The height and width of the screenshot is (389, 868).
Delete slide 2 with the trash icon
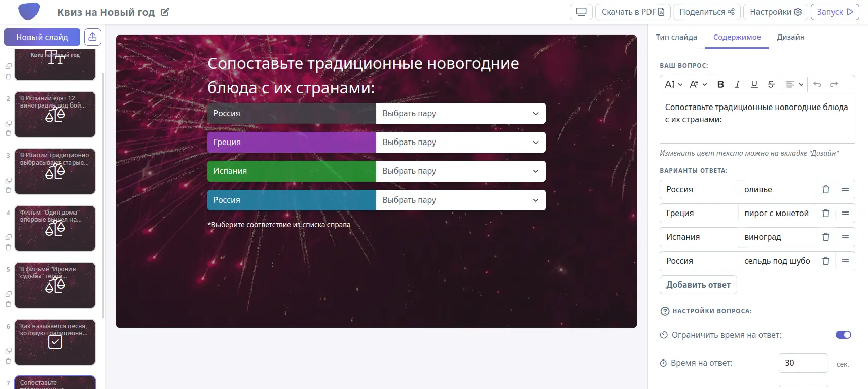[8, 133]
